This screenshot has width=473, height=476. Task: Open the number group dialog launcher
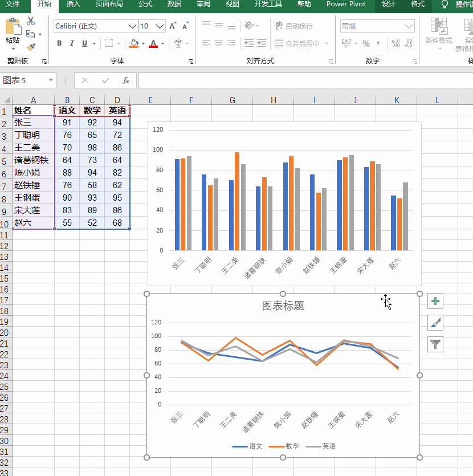point(415,62)
